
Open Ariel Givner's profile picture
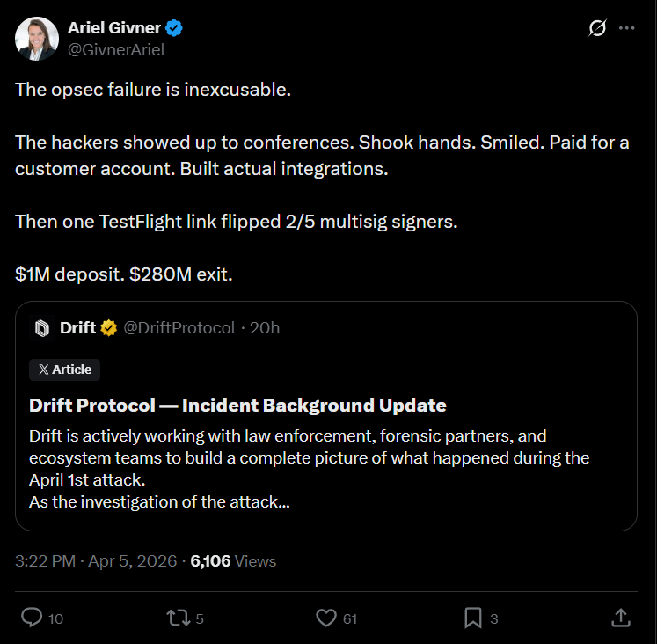37,39
